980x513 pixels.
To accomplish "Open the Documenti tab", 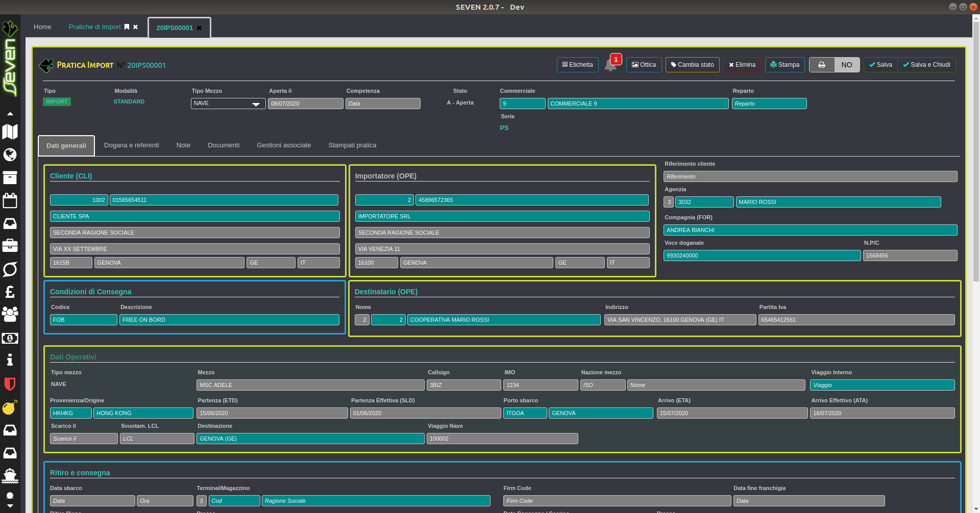I will click(x=224, y=145).
